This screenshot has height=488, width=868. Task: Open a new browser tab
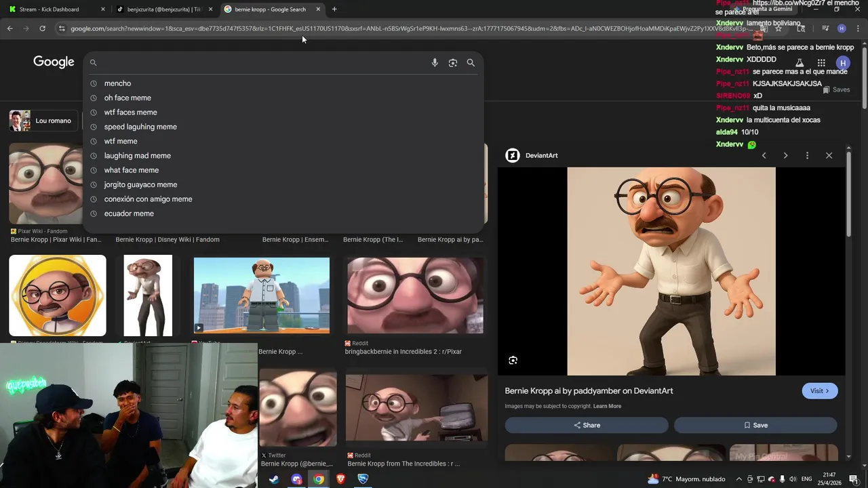point(334,9)
